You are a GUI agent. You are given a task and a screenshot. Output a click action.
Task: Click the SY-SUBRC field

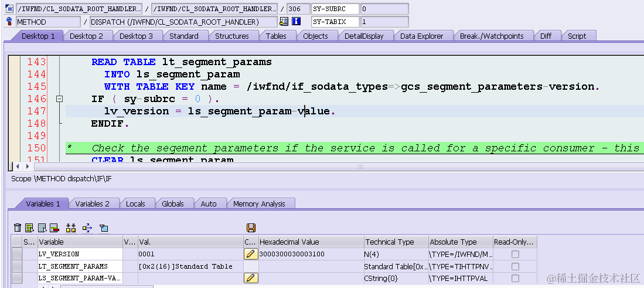335,9
